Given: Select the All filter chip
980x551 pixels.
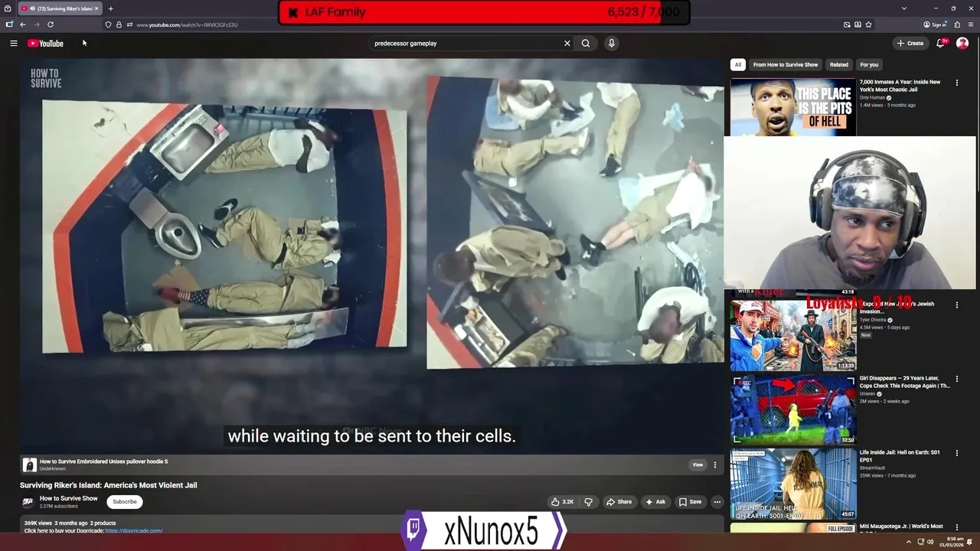Looking at the screenshot, I should (x=737, y=65).
